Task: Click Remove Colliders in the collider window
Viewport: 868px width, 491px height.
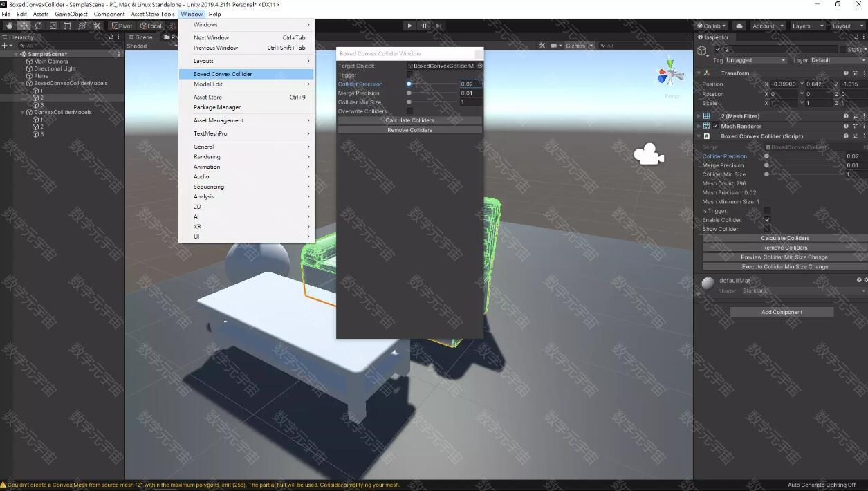Action: pyautogui.click(x=410, y=130)
